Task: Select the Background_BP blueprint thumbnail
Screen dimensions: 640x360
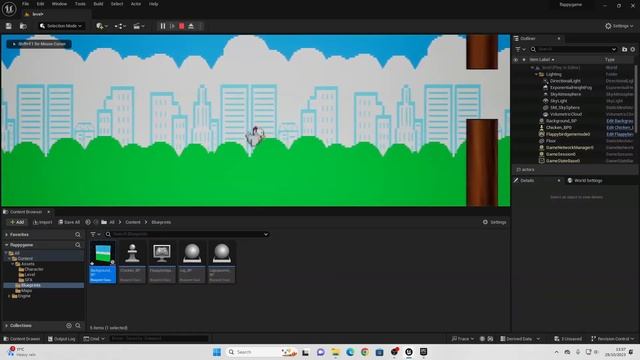Action: pos(102,262)
